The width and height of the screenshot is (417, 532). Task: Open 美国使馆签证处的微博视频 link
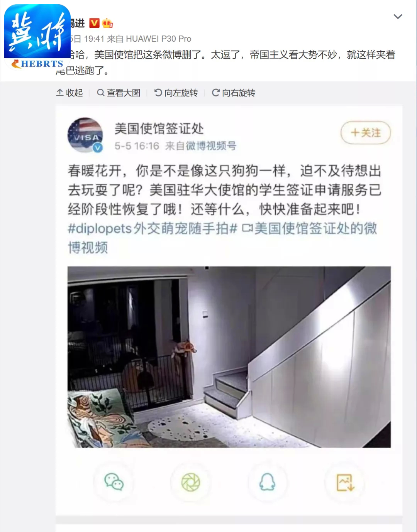pos(222,238)
